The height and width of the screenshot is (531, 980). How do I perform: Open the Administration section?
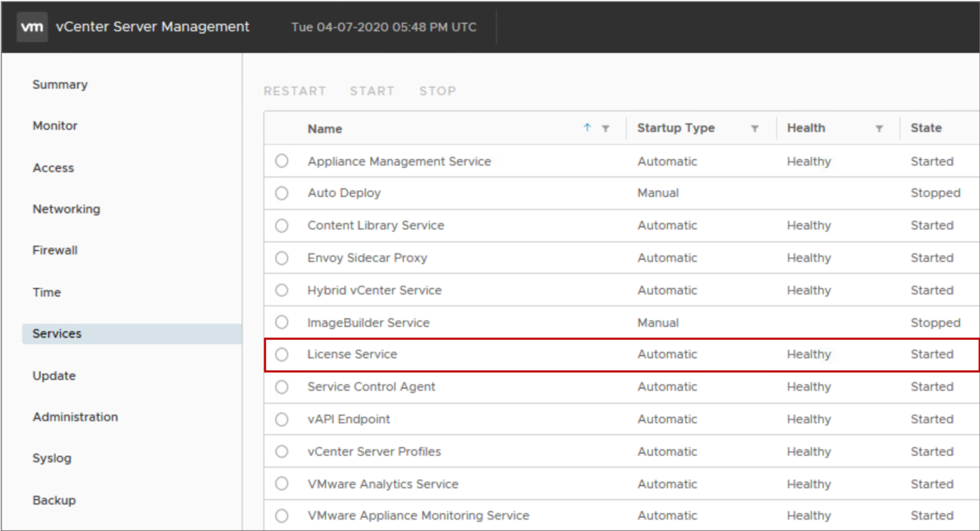75,417
